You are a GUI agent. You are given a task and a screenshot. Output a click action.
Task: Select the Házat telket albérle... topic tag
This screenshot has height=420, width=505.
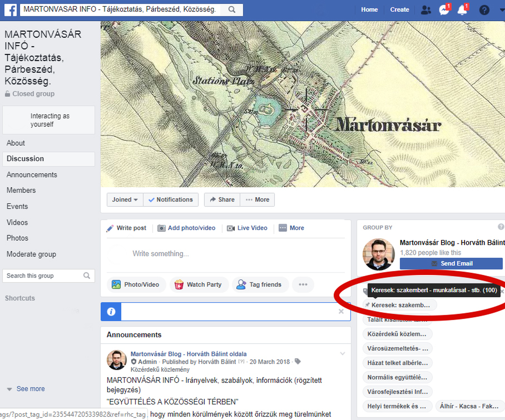(397, 363)
